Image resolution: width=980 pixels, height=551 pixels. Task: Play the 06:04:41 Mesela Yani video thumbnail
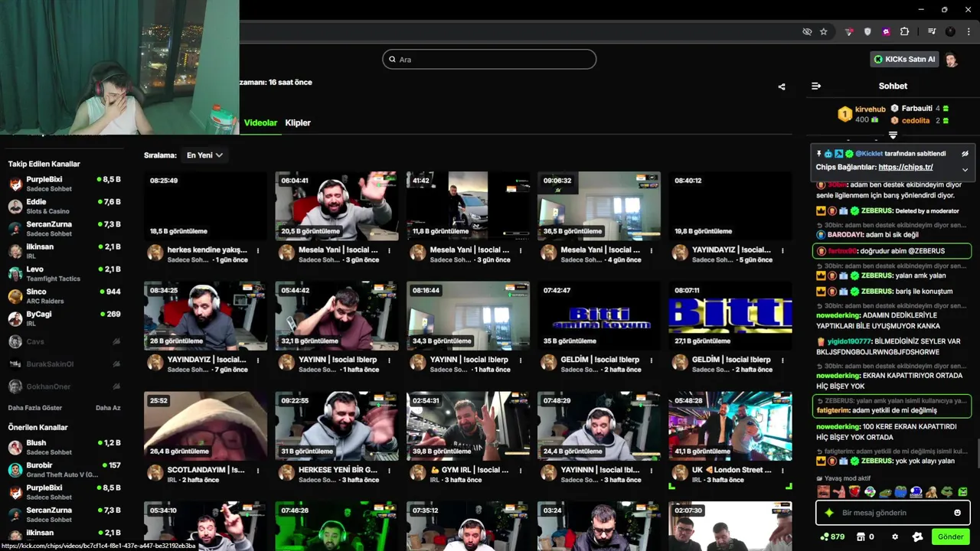coord(337,206)
